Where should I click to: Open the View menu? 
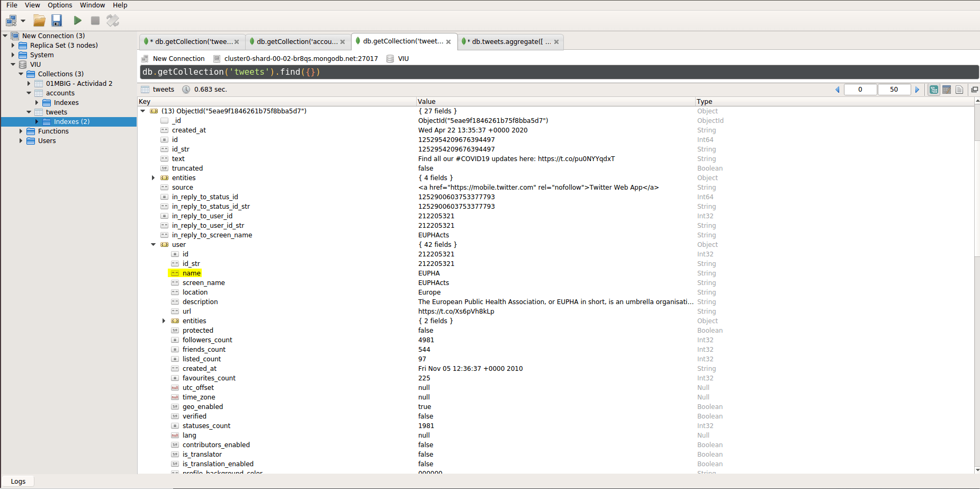32,5
